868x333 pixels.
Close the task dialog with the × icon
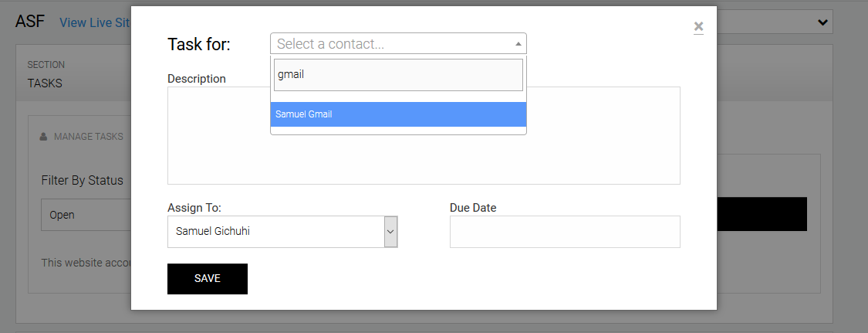[x=698, y=27]
